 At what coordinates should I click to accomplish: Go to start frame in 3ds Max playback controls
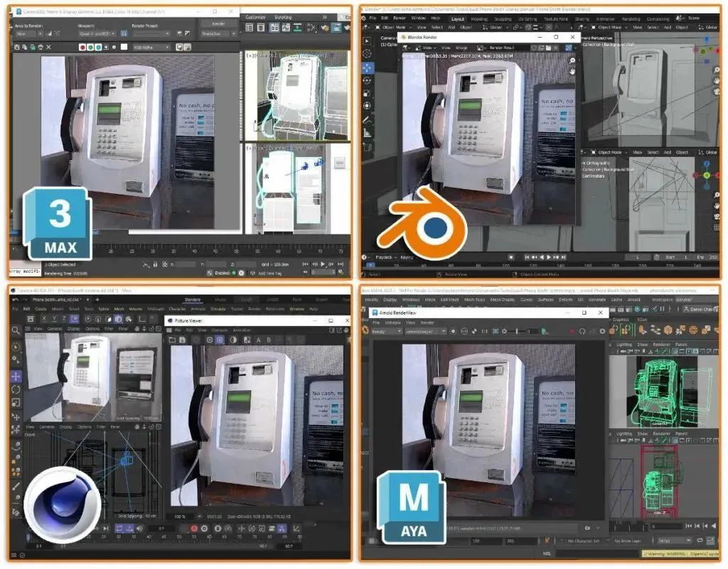(306, 264)
